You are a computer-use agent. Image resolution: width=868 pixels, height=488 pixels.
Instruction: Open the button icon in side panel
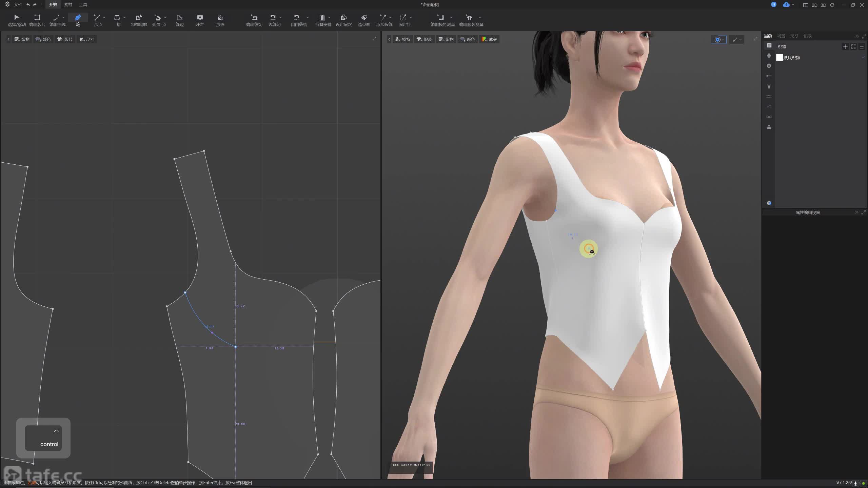(x=769, y=66)
